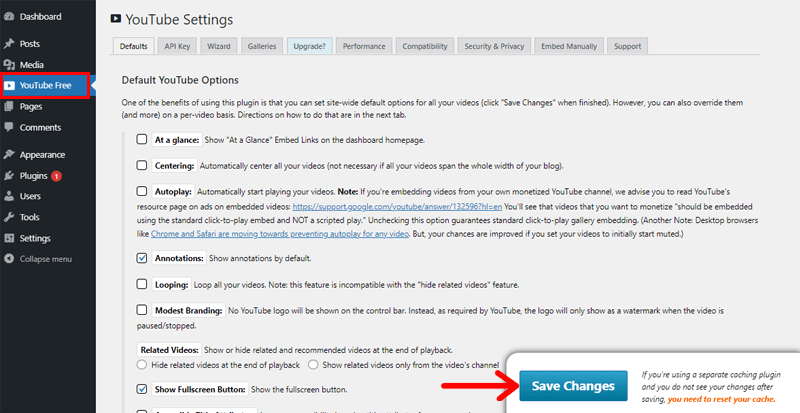
Task: Open the Embed Manually tab
Action: pyautogui.click(x=569, y=46)
